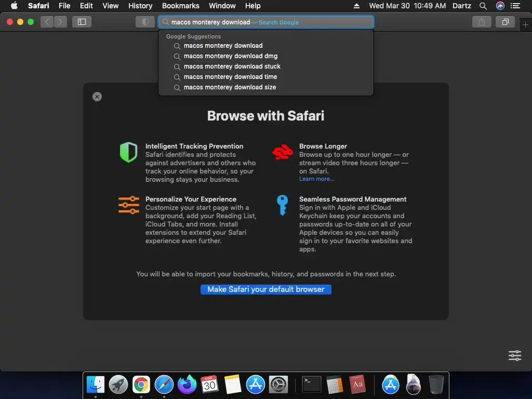
Task: Select suggestion 'macos monterey download size'
Action: (x=266, y=87)
